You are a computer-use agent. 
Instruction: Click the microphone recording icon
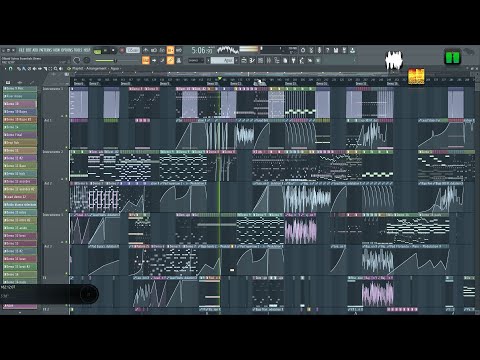pyautogui.click(x=319, y=50)
